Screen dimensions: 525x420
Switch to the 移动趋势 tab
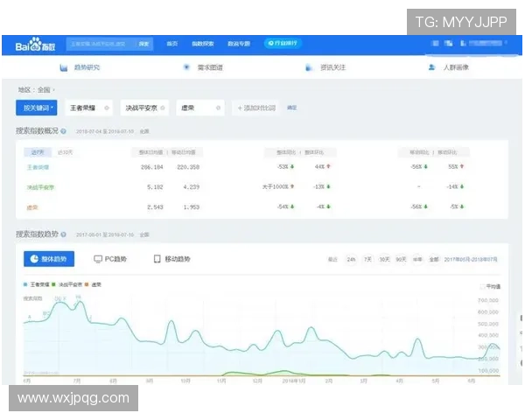(171, 259)
